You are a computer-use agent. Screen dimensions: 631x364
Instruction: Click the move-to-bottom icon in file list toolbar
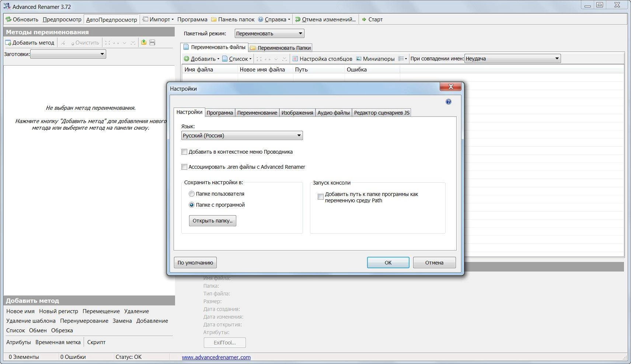tap(284, 59)
